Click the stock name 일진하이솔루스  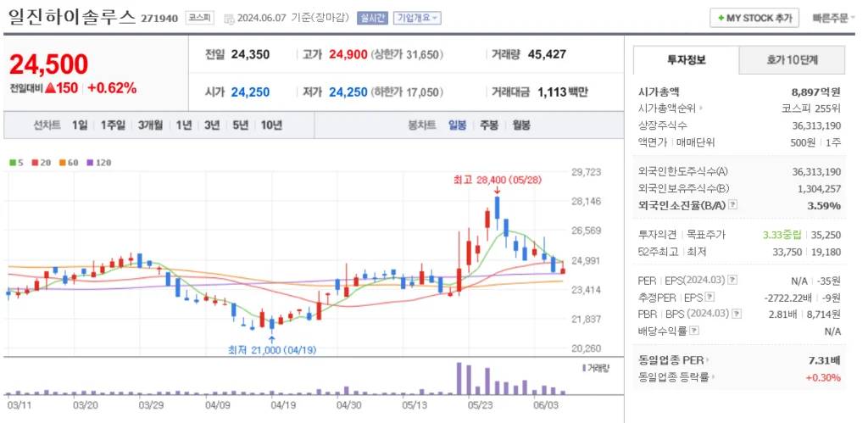pos(72,17)
